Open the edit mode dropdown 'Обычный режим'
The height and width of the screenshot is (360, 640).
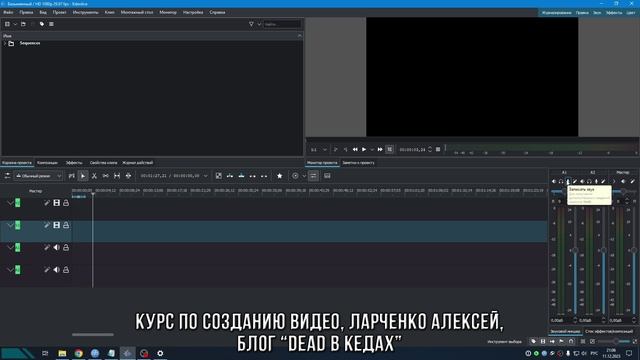point(38,176)
